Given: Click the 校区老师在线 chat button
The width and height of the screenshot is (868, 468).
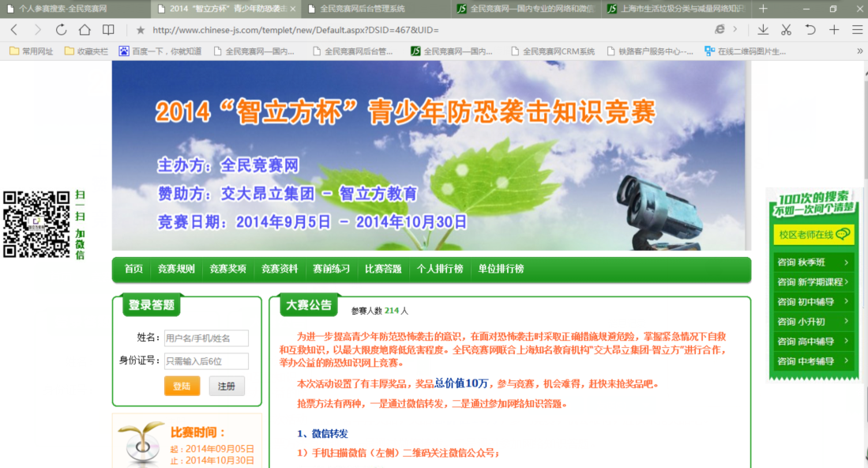Looking at the screenshot, I should [x=814, y=235].
